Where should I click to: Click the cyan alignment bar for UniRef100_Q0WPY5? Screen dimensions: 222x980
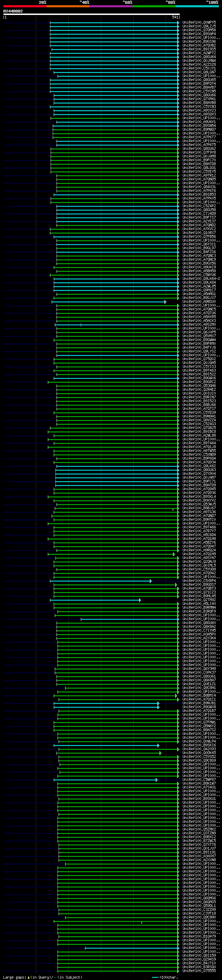[x=114, y=23]
